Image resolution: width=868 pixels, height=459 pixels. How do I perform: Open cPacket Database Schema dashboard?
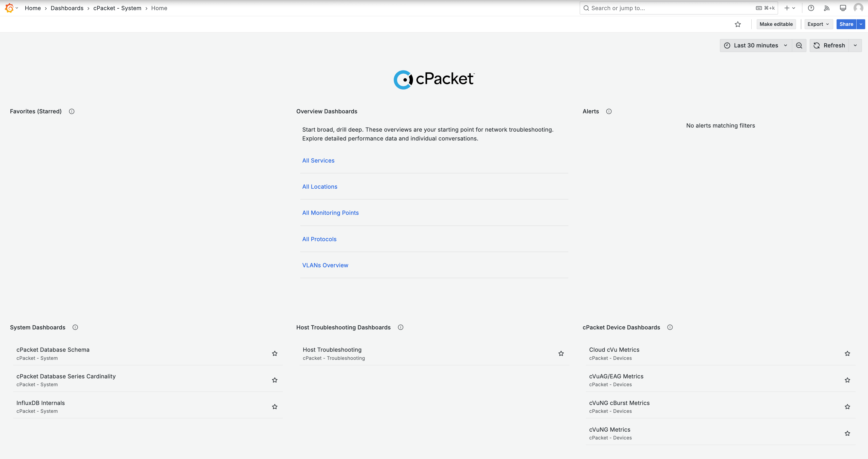click(x=53, y=350)
